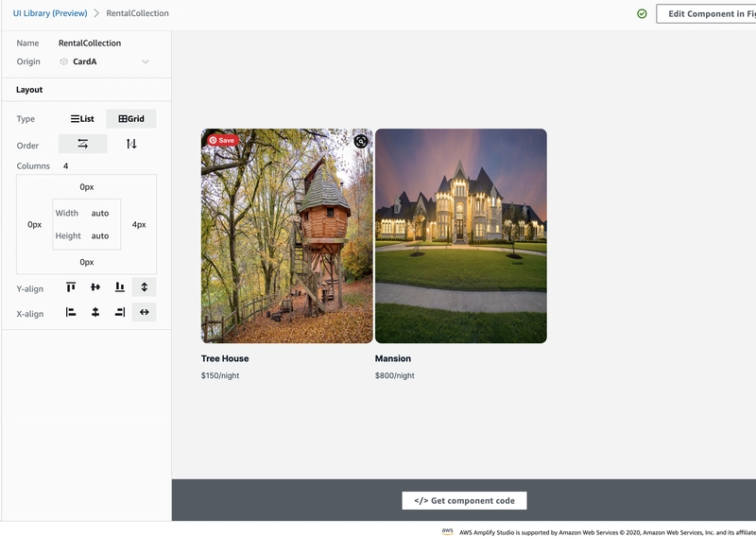756x537 pixels.
Task: Click Get component code button
Action: pos(464,501)
